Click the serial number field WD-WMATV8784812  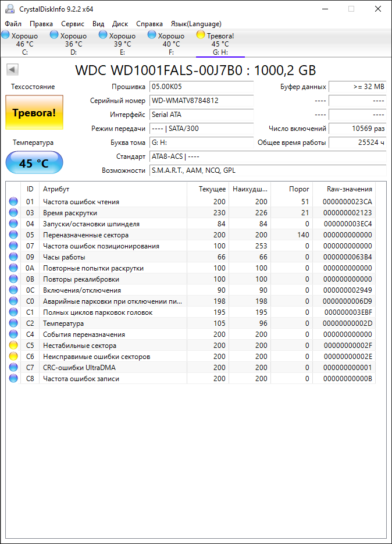click(202, 101)
